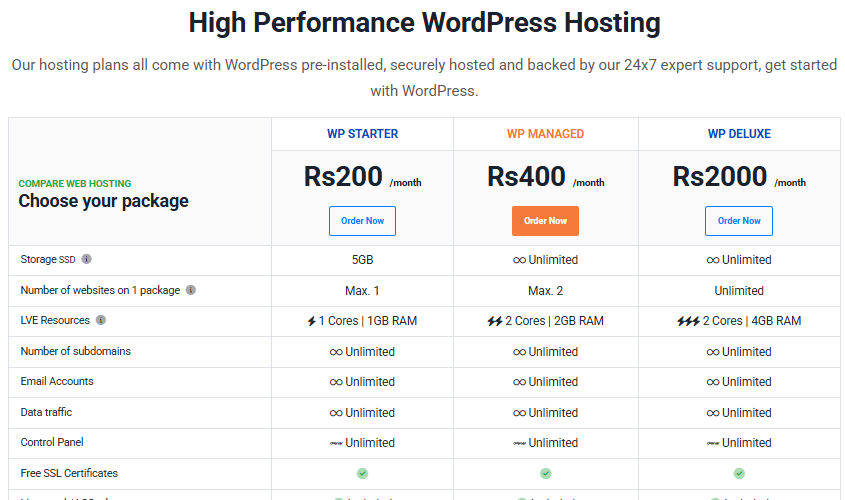Image resolution: width=845 pixels, height=500 pixels.
Task: Select the WP MANAGED column heading
Action: click(545, 134)
